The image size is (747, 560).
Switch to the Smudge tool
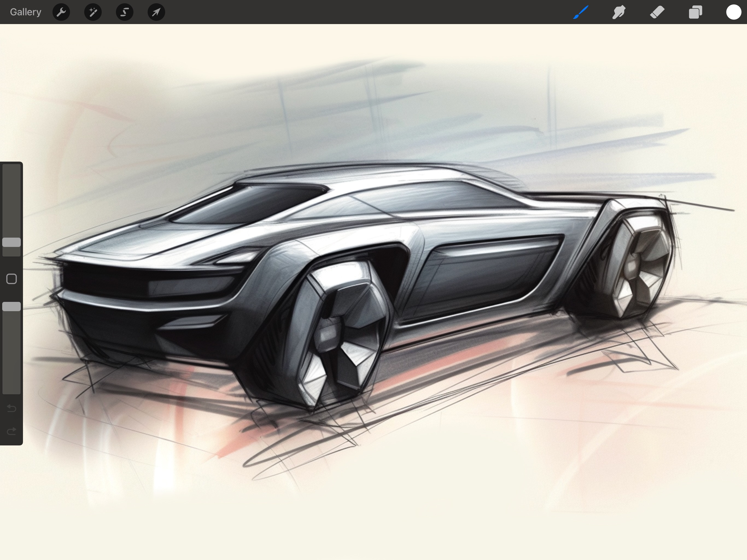(620, 12)
